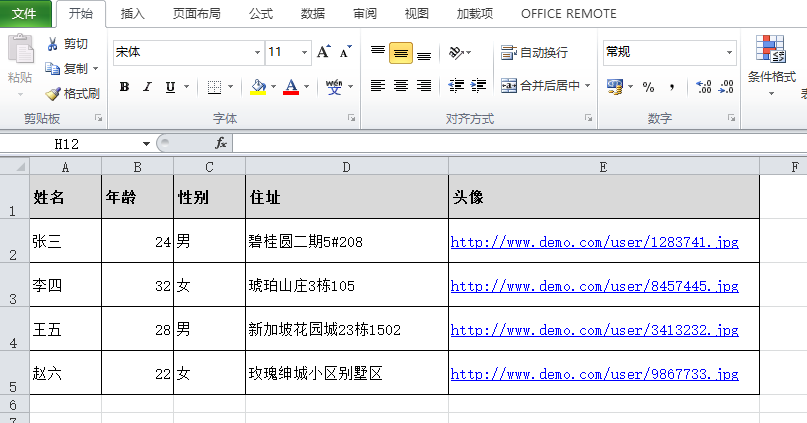Click the insert function fx button
The width and height of the screenshot is (807, 423).
221,143
